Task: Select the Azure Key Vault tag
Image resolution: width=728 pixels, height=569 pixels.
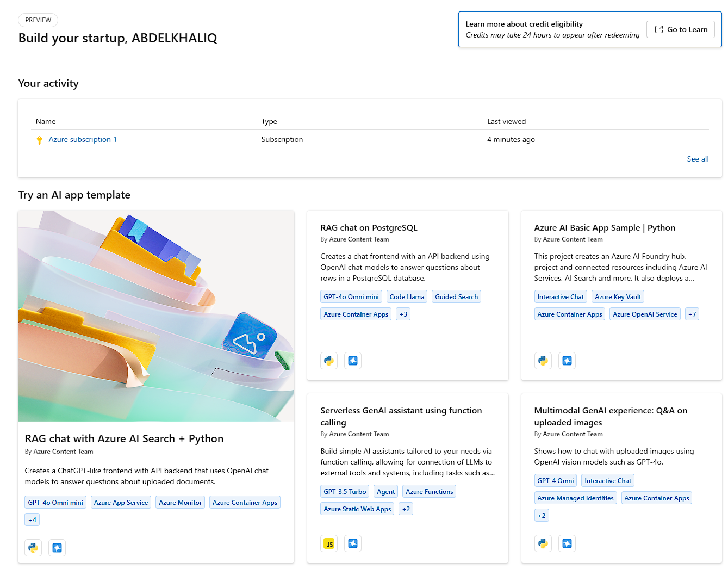Action: click(618, 297)
